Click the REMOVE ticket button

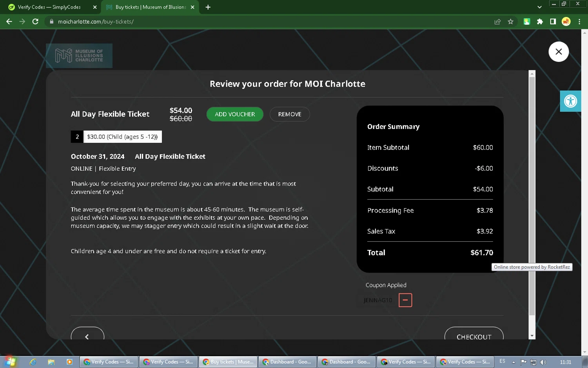(x=290, y=114)
